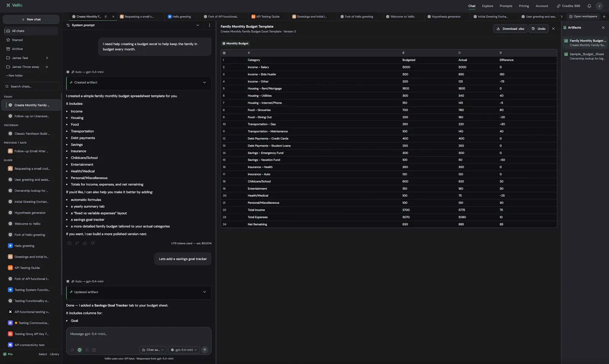Click Open workspace button
The image size is (609, 364).
click(x=583, y=16)
